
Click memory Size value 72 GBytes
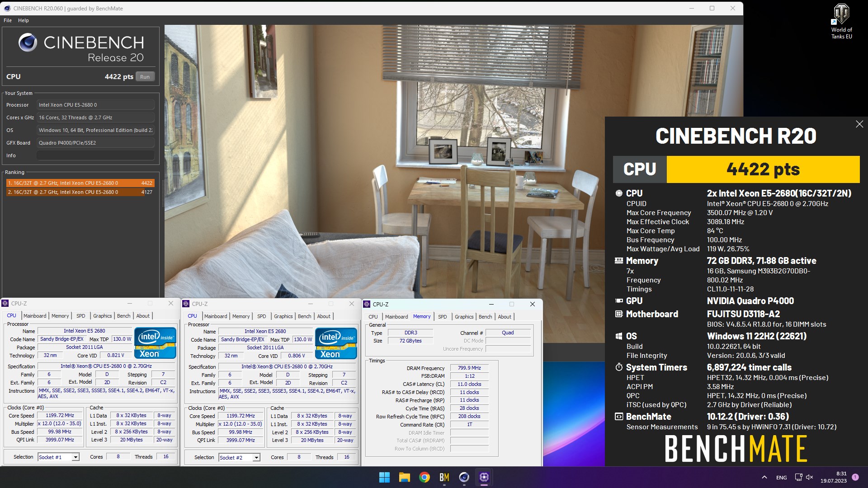[410, 341]
